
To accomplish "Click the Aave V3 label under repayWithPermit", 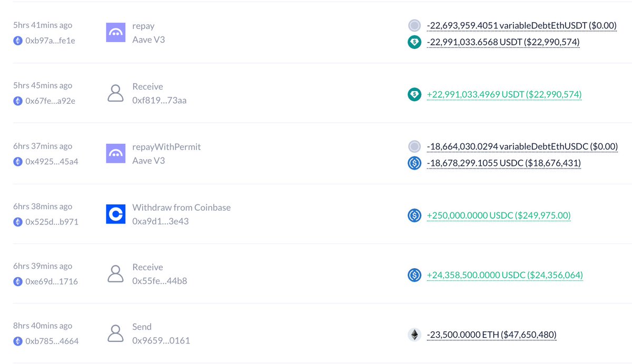I will tap(149, 160).
